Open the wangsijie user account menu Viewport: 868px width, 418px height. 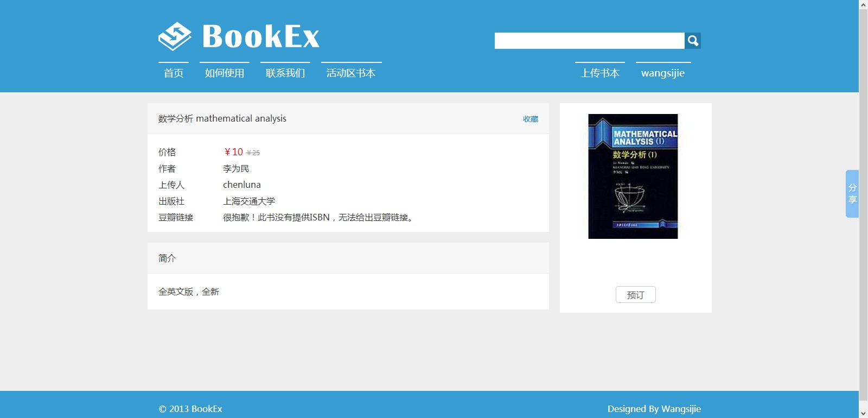(x=663, y=73)
